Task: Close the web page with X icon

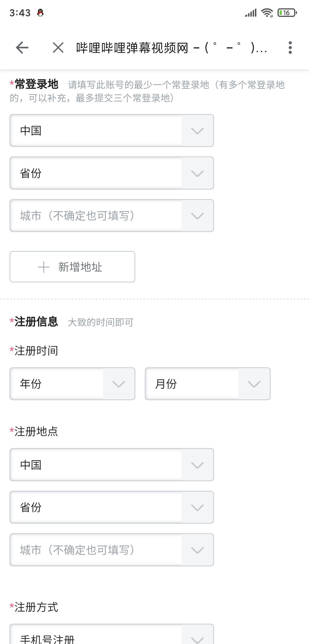Action: click(58, 48)
